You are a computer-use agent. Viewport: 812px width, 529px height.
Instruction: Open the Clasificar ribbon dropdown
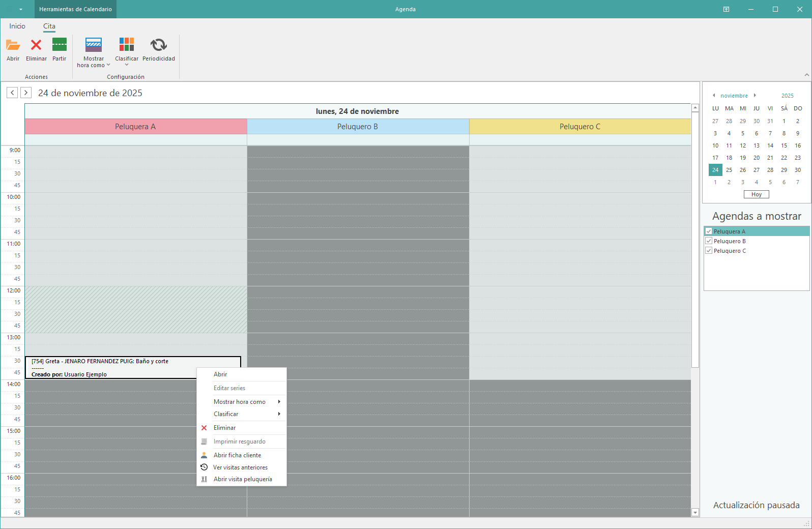[x=127, y=52]
